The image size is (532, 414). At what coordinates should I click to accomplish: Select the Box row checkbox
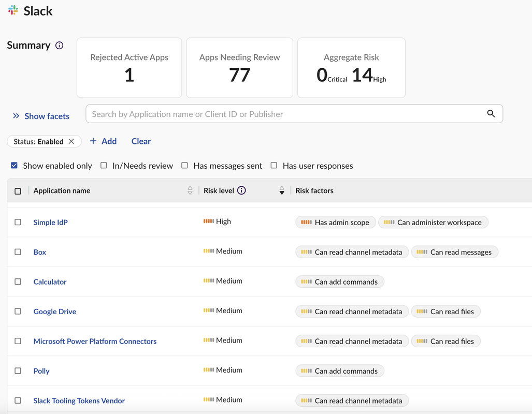coord(18,252)
